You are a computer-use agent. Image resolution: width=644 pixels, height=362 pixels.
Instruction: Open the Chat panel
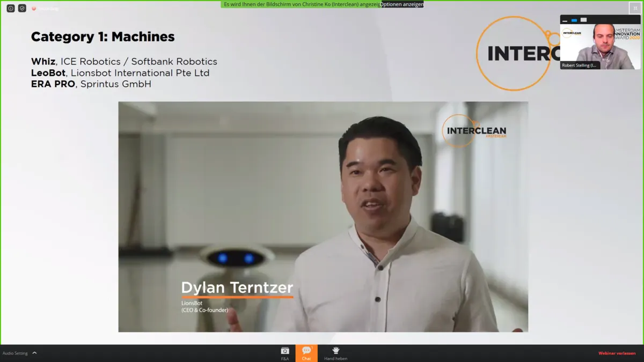pos(306,353)
